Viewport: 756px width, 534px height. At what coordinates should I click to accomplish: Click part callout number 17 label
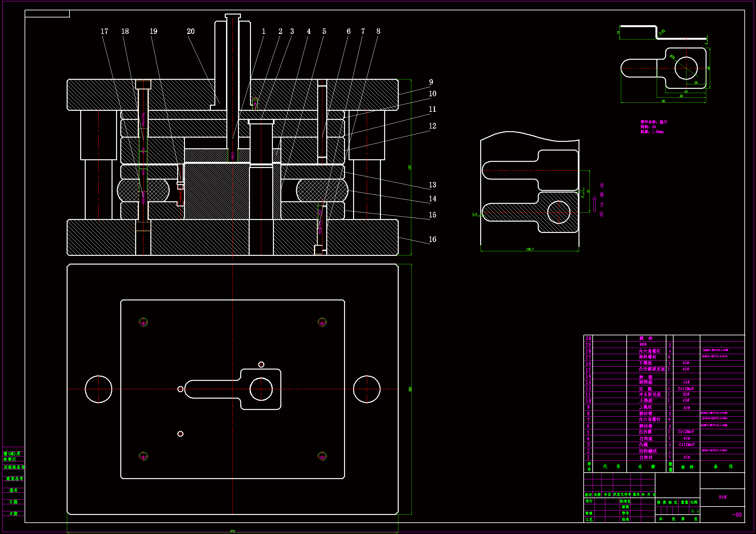(x=104, y=31)
